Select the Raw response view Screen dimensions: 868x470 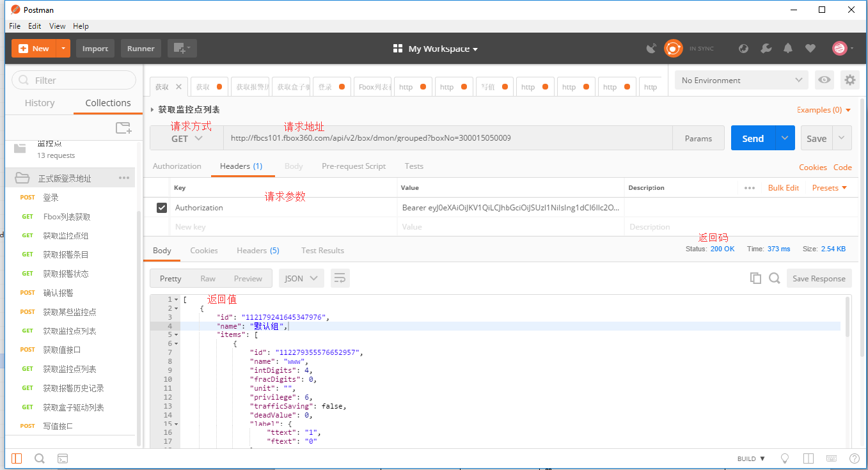(208, 278)
